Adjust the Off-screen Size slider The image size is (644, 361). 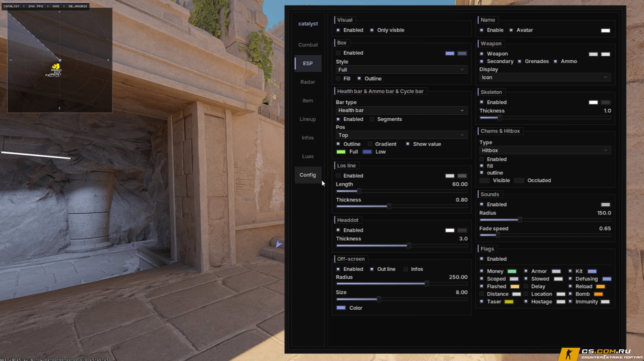402,299
